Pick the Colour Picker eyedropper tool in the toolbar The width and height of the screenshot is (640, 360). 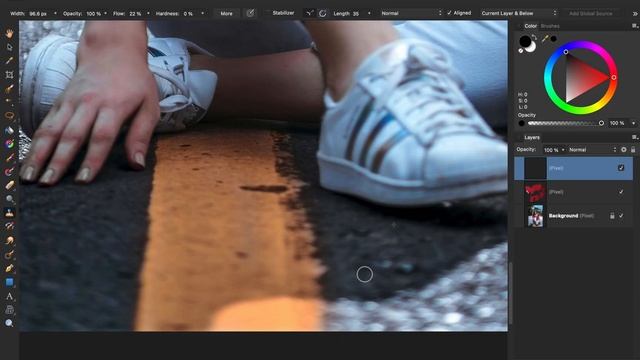click(x=9, y=61)
